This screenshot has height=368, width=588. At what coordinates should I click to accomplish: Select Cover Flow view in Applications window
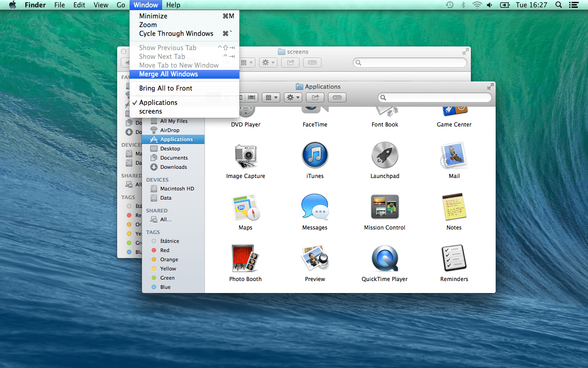252,98
